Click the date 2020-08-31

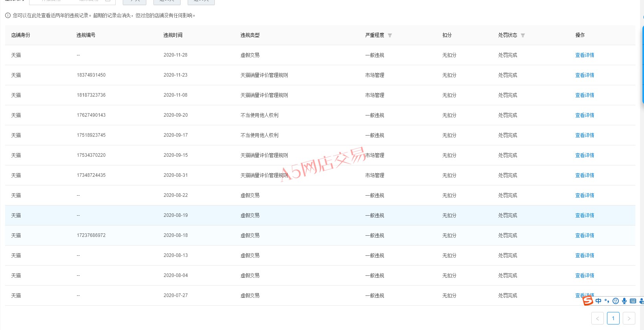point(176,175)
